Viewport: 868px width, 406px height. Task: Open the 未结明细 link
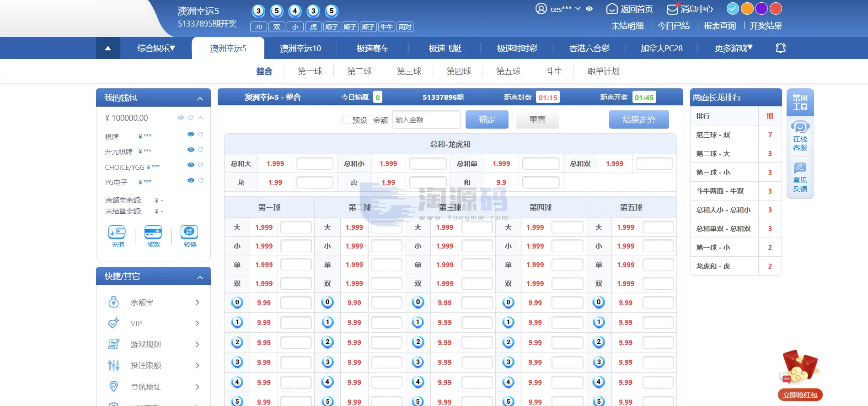point(627,26)
